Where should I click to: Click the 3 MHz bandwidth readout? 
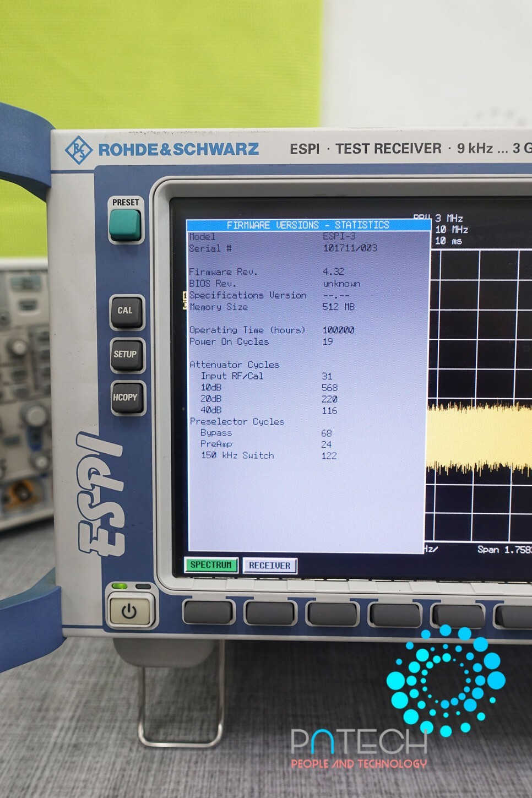click(x=449, y=218)
